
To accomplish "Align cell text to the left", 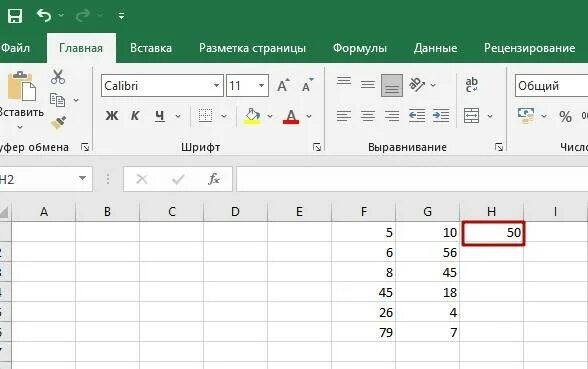I will [x=344, y=116].
